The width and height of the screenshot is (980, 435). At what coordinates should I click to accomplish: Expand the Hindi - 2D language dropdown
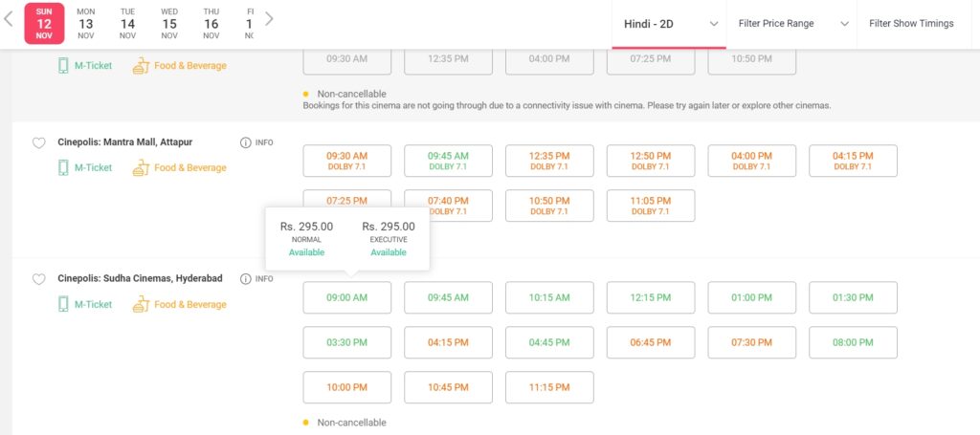pos(669,24)
